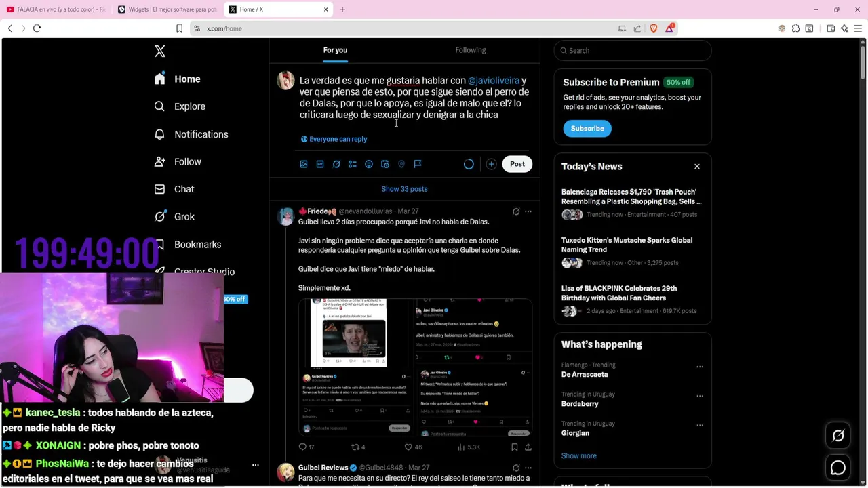
Task: Open more options on Guibel Reviews post
Action: point(528,468)
